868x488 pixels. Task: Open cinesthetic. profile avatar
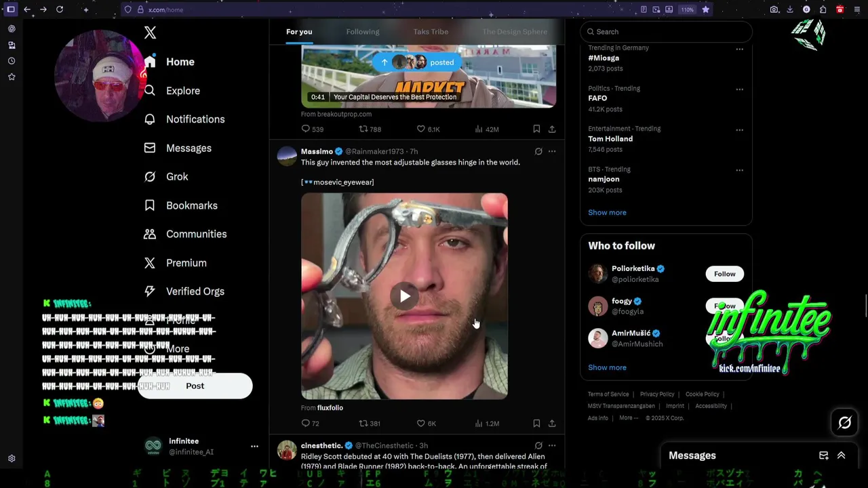click(287, 450)
